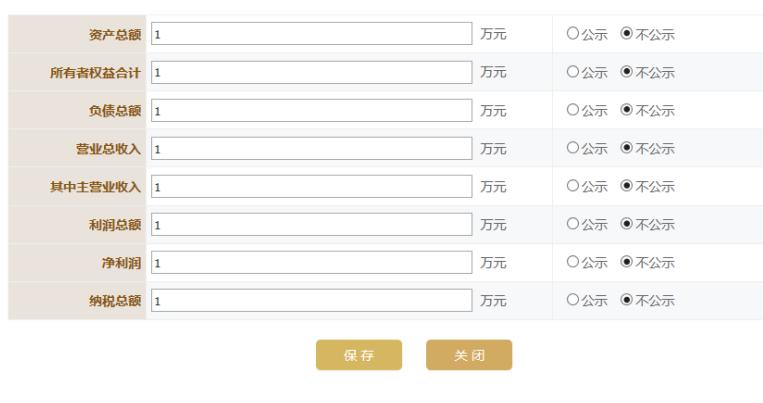The height and width of the screenshot is (403, 763).
Task: Focus the 净利润 input field
Action: 311,262
